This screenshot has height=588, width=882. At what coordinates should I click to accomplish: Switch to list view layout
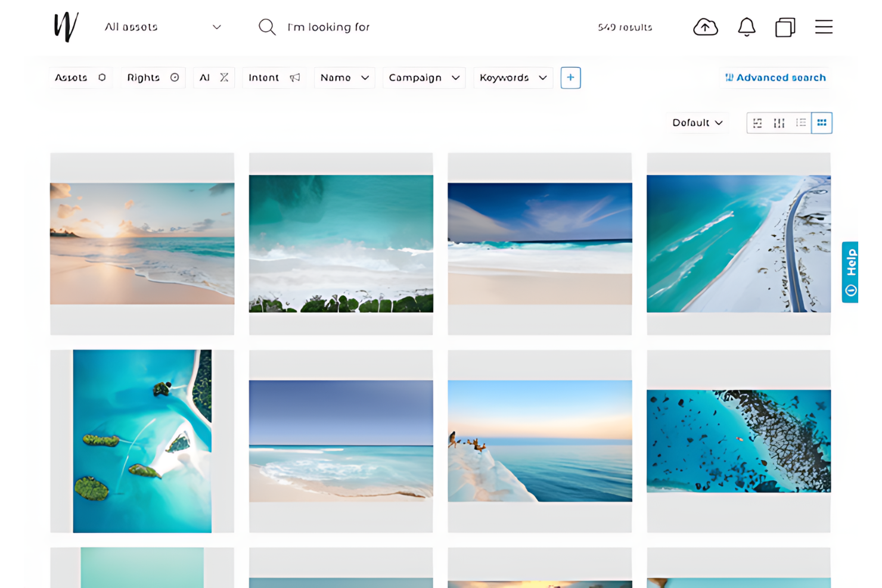click(x=800, y=123)
